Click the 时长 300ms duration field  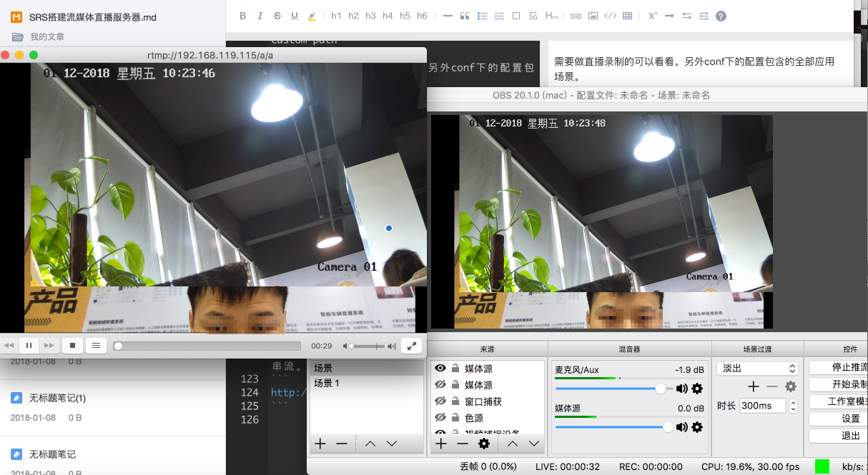tap(762, 405)
